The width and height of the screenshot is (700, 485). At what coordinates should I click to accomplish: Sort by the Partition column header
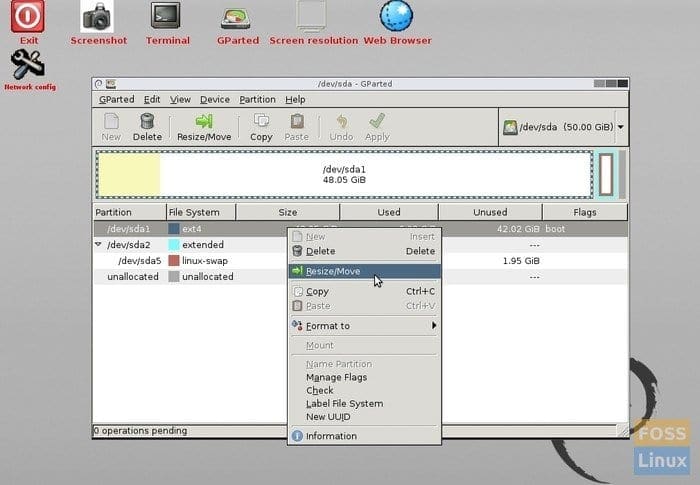(129, 212)
